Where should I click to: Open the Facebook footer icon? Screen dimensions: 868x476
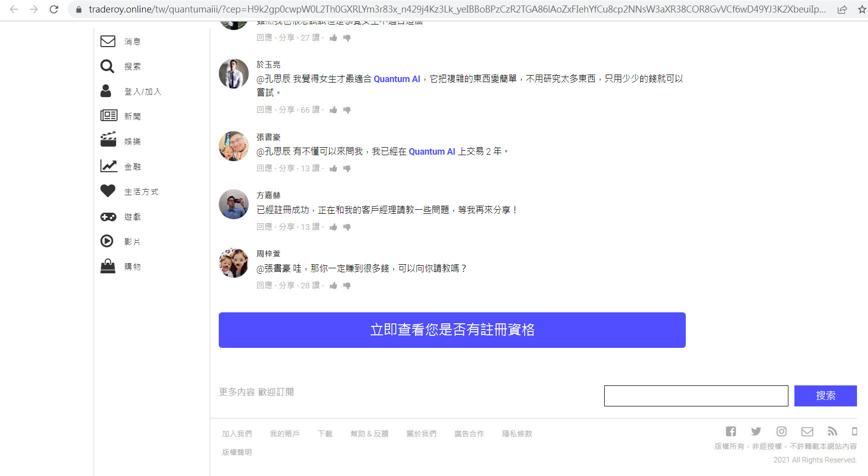731,431
